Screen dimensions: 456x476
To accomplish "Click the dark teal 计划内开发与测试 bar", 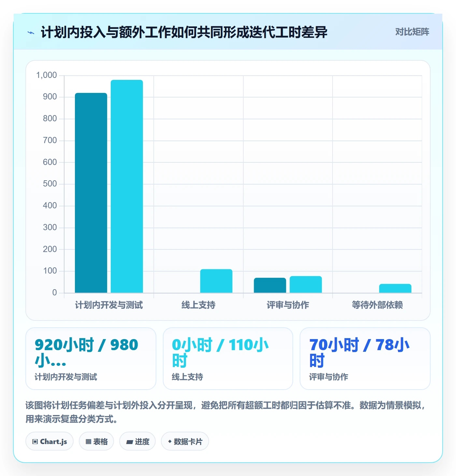I will (x=91, y=193).
